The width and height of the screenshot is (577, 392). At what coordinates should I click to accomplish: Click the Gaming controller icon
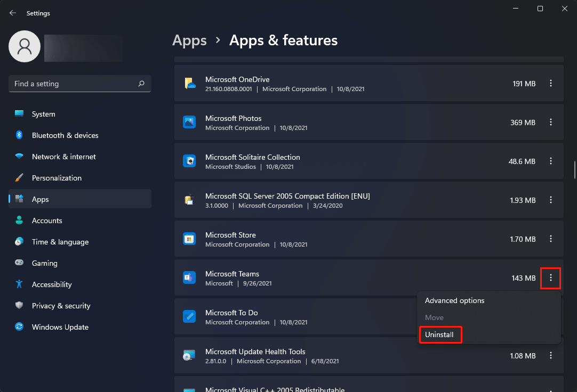(19, 263)
